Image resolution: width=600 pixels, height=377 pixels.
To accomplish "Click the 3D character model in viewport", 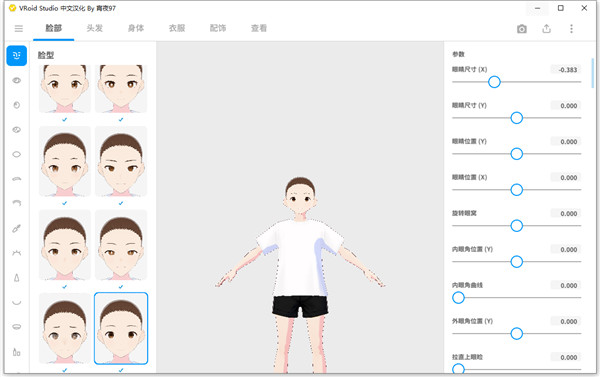I will [300, 274].
